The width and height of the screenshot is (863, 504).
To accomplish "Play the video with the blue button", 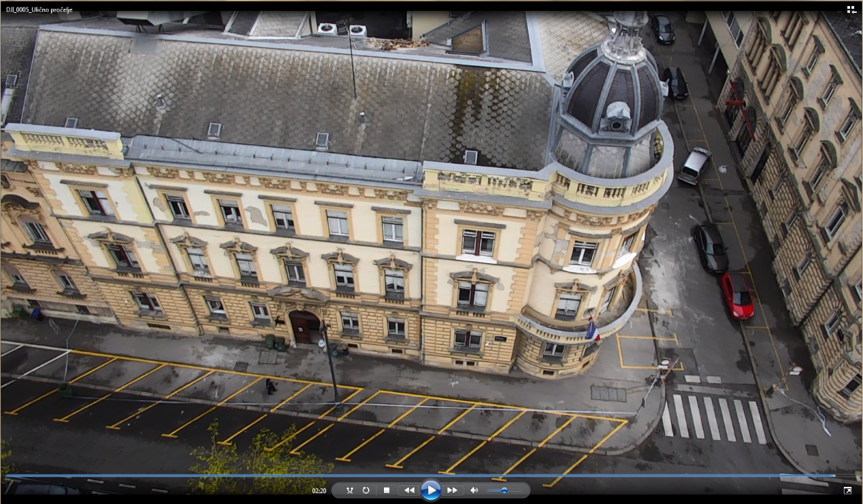I will [430, 490].
